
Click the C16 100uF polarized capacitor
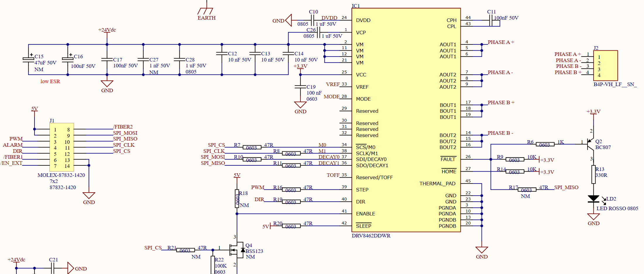(x=68, y=59)
